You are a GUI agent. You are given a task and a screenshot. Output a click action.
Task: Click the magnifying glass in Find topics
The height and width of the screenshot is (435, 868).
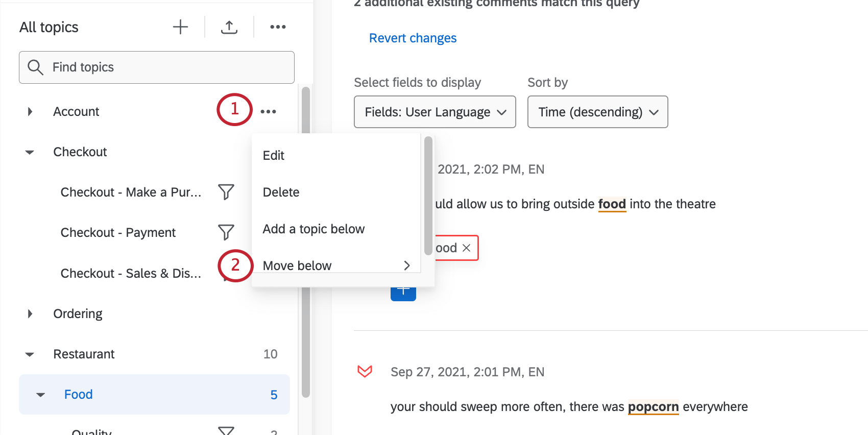35,67
